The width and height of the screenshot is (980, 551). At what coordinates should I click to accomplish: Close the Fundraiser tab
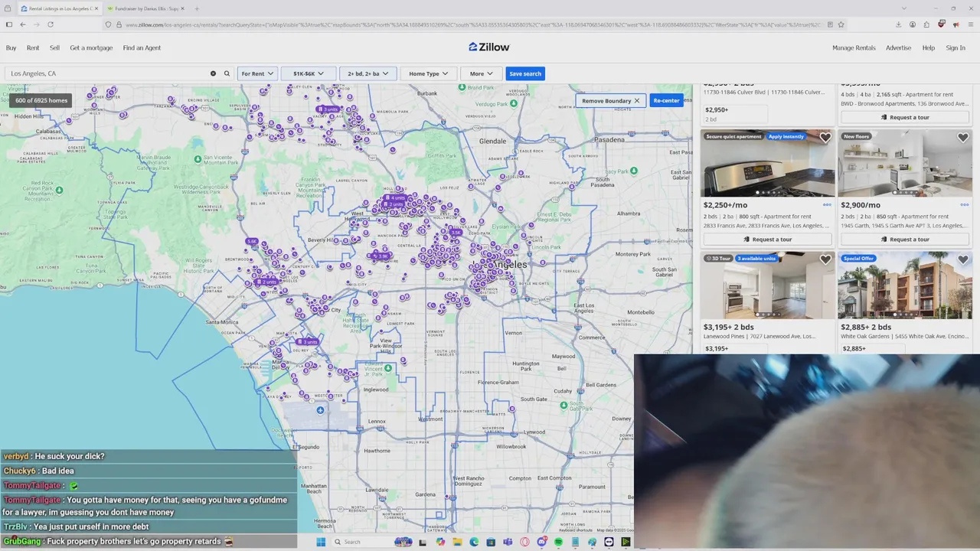click(x=182, y=8)
